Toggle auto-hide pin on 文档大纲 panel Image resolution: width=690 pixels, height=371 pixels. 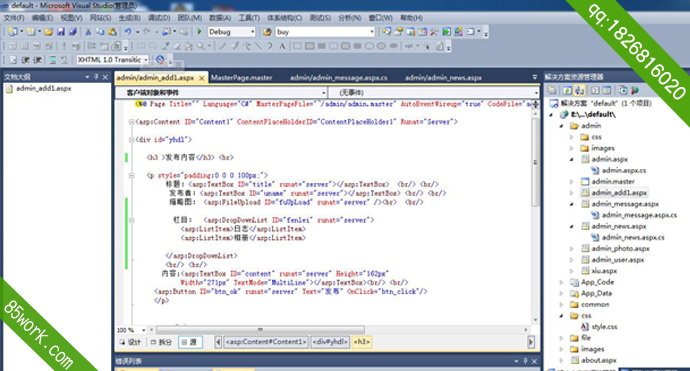96,77
